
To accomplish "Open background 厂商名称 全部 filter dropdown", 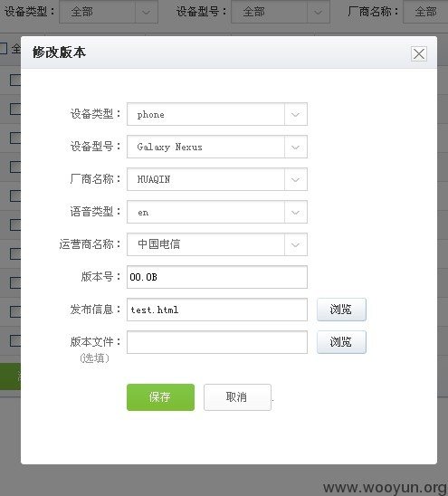I will click(425, 12).
